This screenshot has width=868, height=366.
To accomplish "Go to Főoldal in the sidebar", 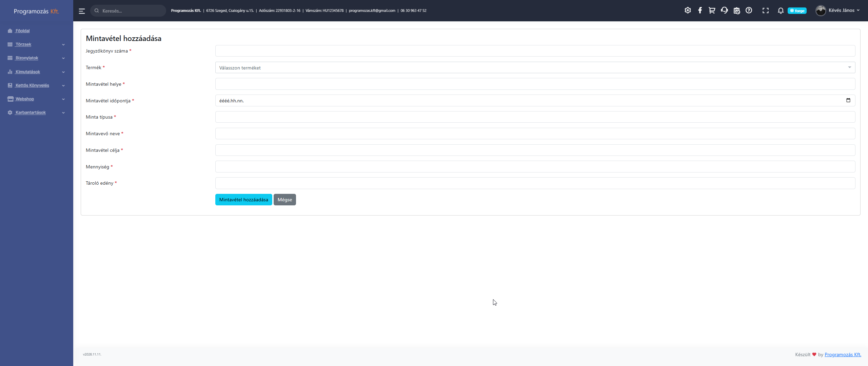I will click(x=22, y=31).
